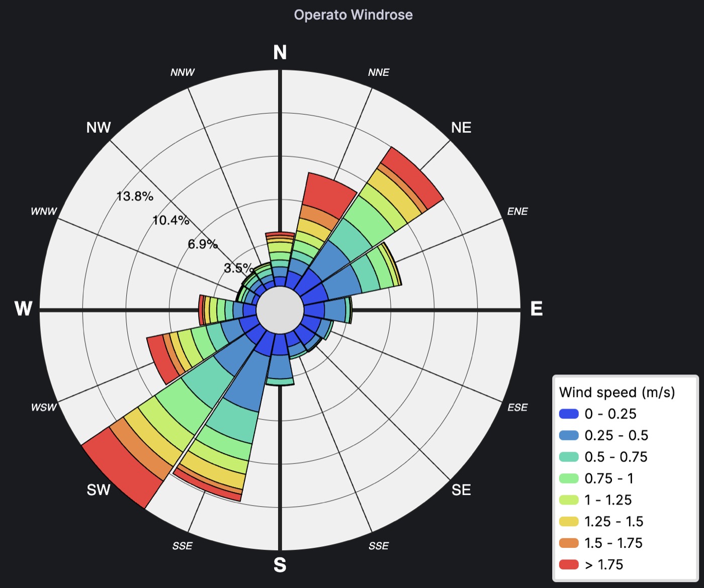This screenshot has width=704, height=588.
Task: Select the red NE outer bar segment
Action: [413, 177]
